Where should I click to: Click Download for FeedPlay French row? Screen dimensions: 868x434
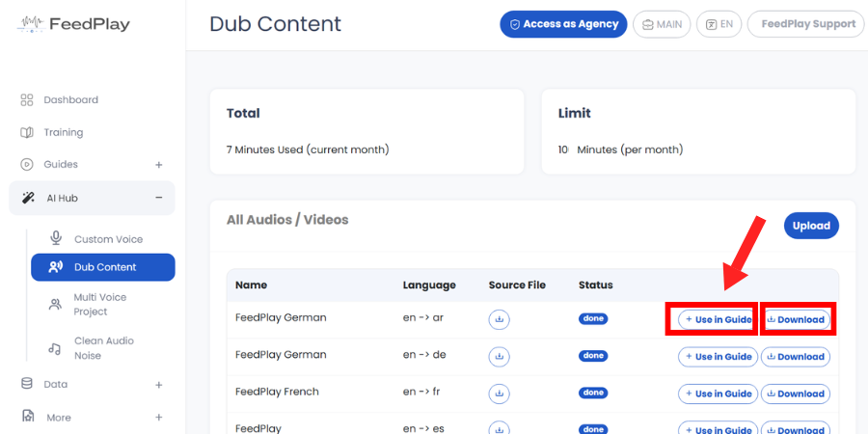tap(796, 393)
